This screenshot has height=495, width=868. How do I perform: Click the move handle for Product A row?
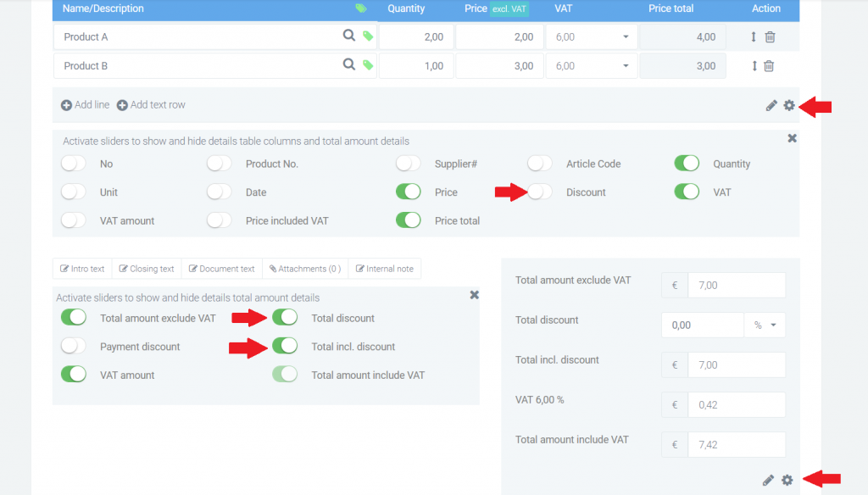pos(754,37)
